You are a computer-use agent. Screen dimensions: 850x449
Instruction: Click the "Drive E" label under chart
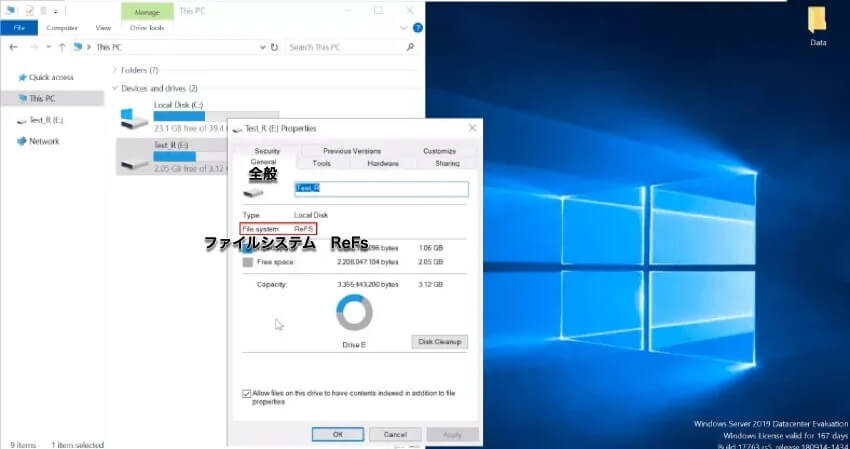pyautogui.click(x=354, y=345)
